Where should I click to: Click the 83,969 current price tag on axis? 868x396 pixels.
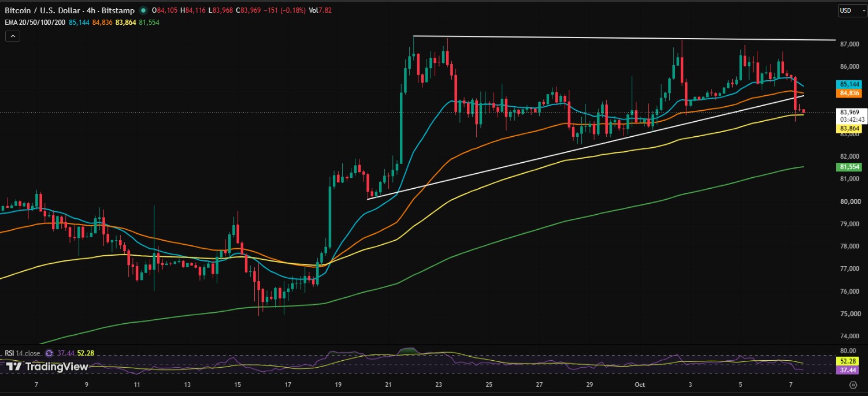click(848, 112)
